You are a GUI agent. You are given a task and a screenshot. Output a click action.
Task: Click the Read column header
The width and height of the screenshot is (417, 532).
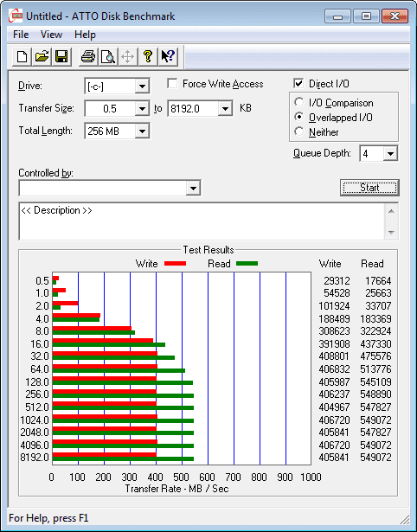[x=372, y=264]
